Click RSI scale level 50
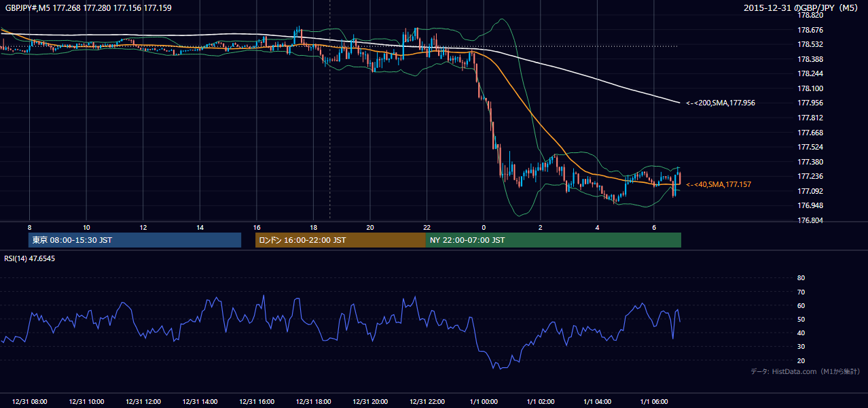 point(801,319)
